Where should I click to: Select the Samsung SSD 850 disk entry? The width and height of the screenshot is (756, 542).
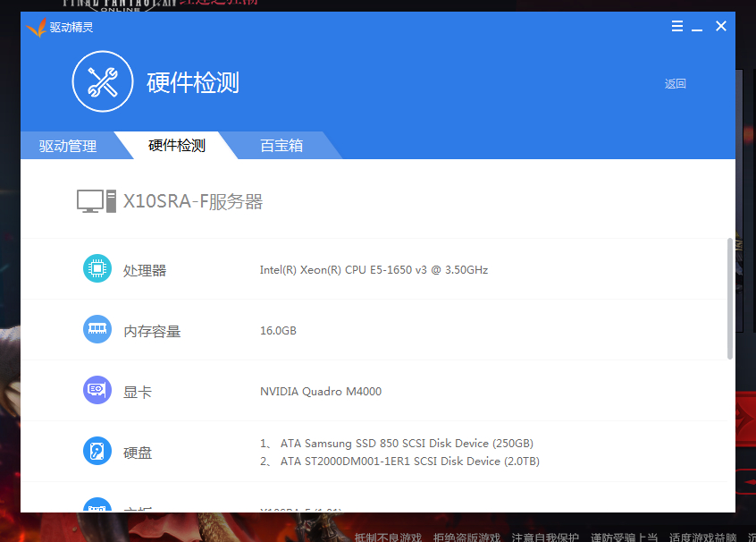397,443
